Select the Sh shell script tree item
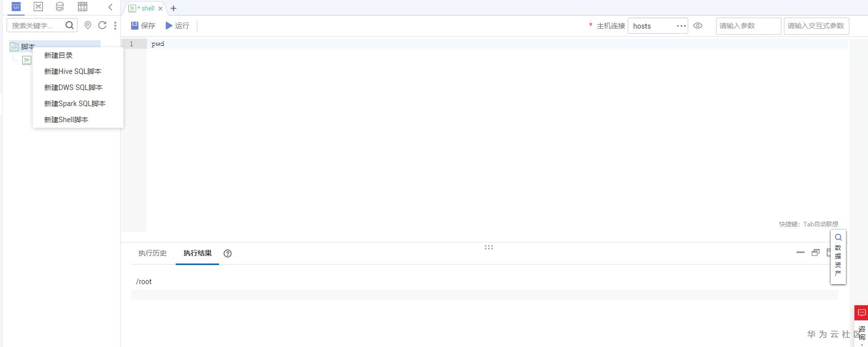This screenshot has height=347, width=868. click(x=27, y=60)
